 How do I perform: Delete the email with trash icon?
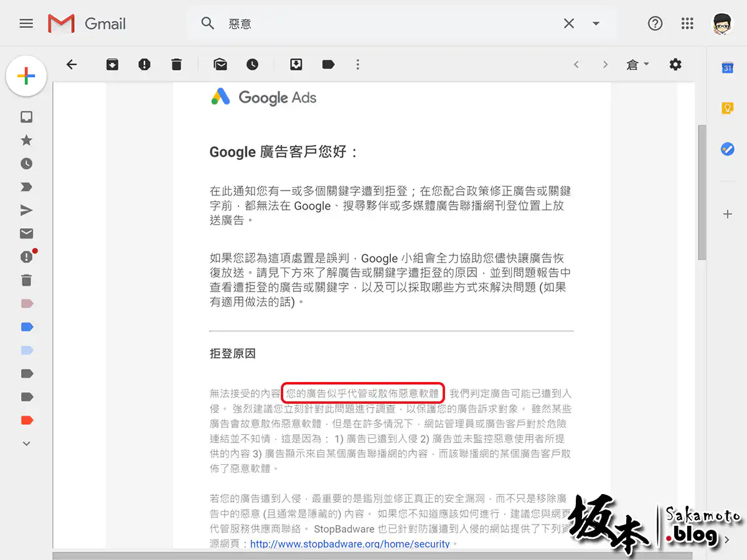pos(177,65)
